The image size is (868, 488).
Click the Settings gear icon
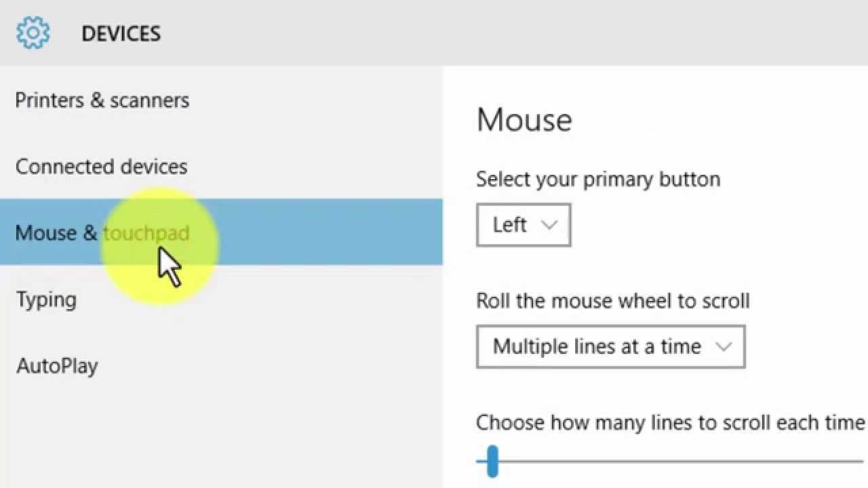tap(33, 33)
